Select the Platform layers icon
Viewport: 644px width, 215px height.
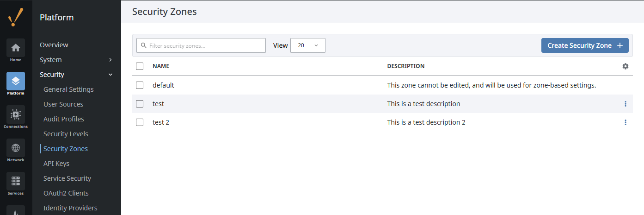[x=16, y=81]
